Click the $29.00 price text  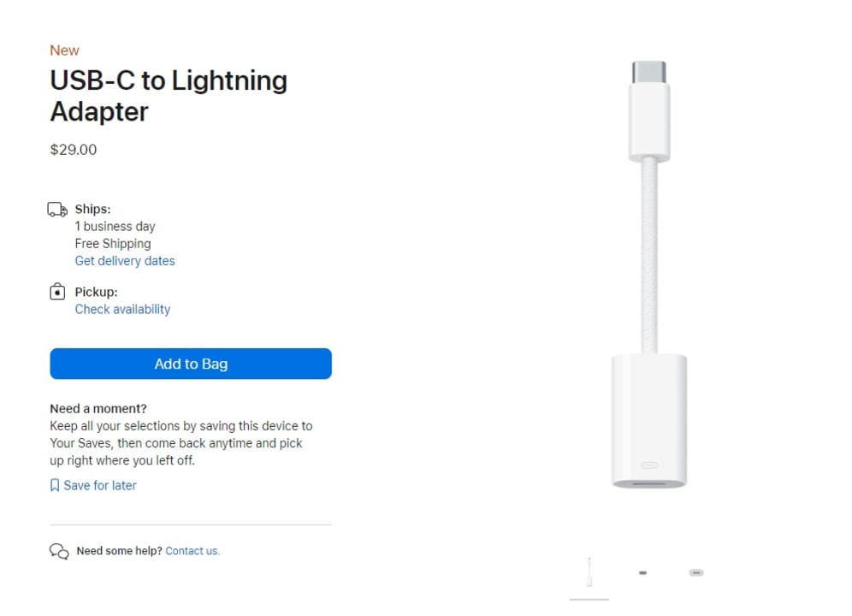tap(74, 150)
